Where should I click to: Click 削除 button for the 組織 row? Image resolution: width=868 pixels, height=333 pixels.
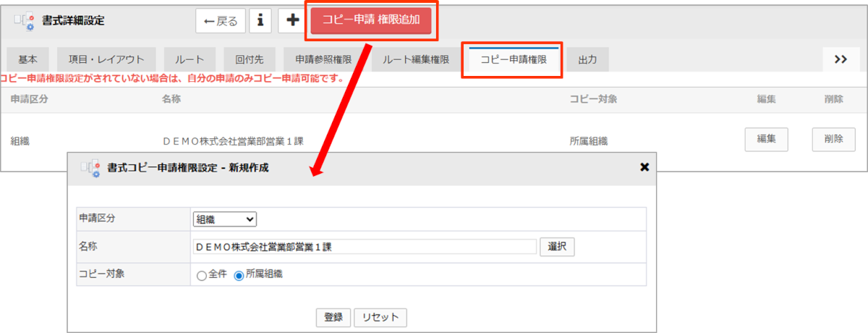click(833, 139)
